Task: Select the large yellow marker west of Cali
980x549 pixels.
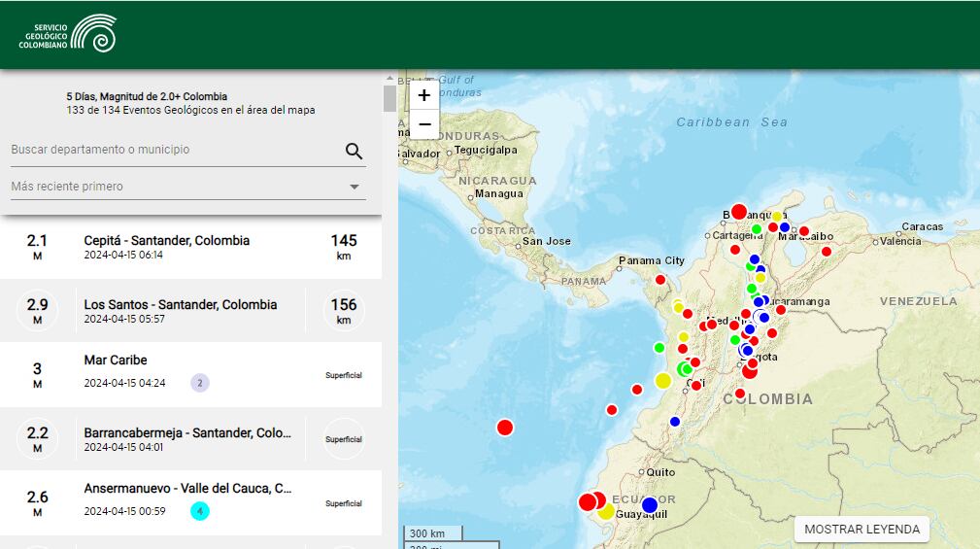Action: pyautogui.click(x=663, y=380)
